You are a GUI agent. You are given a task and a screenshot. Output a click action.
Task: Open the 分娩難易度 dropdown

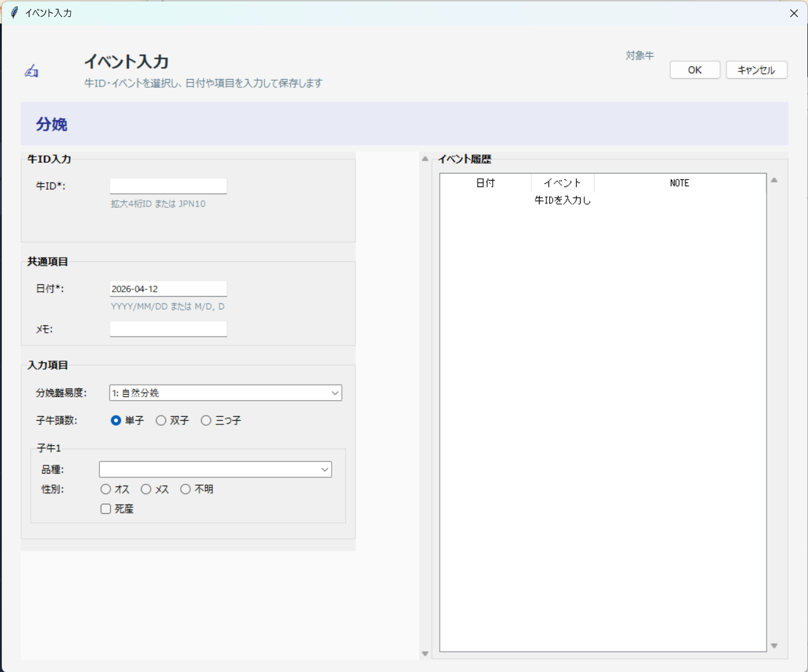226,393
